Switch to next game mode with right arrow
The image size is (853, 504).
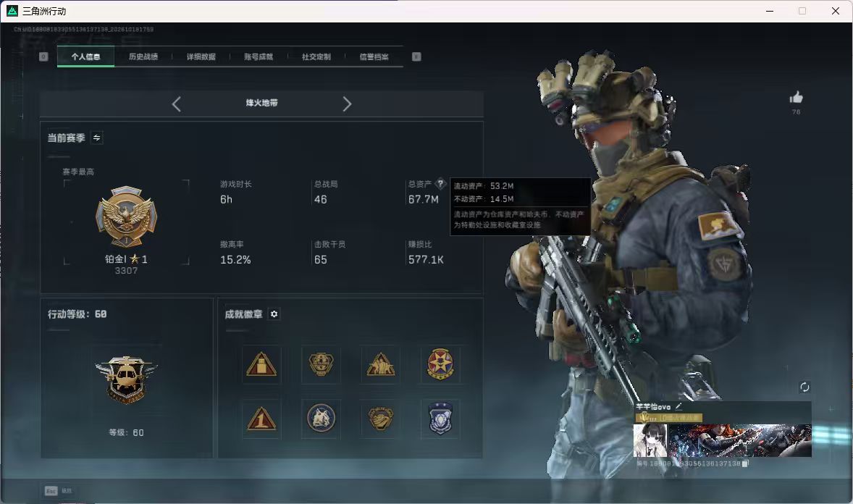[347, 104]
